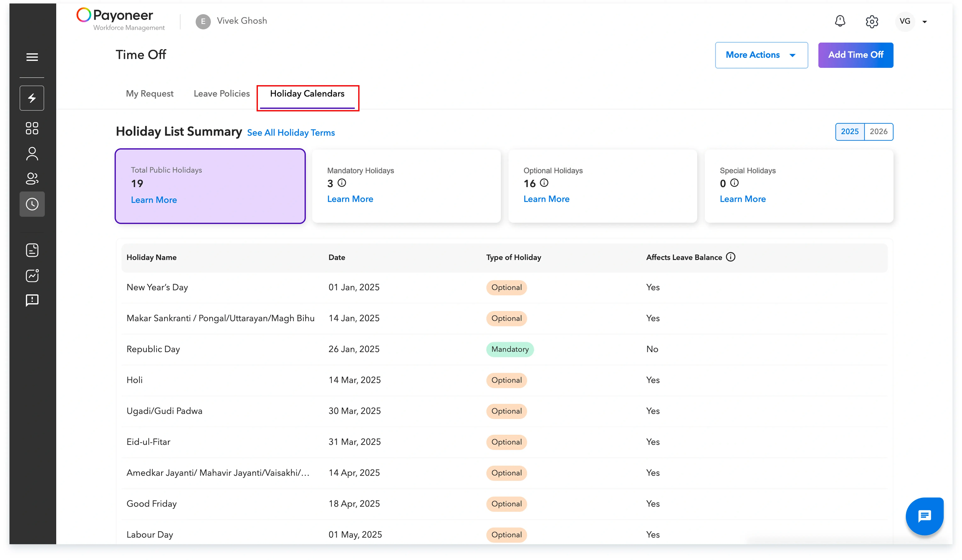
Task: Click the notification bell icon
Action: [x=840, y=21]
